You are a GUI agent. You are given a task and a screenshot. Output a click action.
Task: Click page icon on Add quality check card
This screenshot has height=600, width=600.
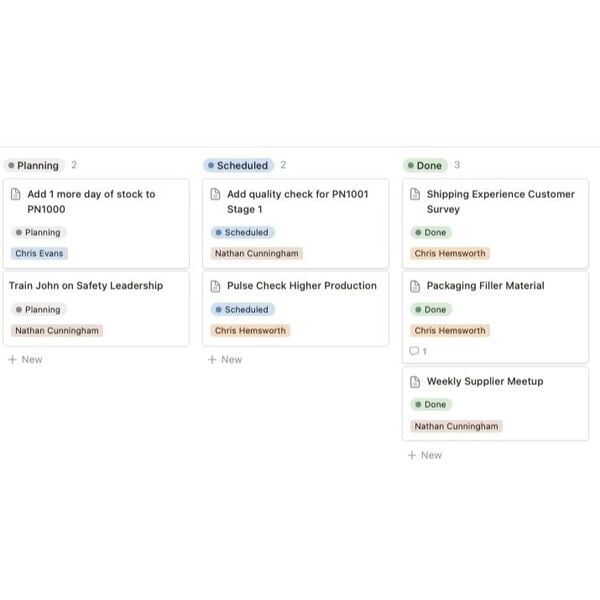point(216,194)
